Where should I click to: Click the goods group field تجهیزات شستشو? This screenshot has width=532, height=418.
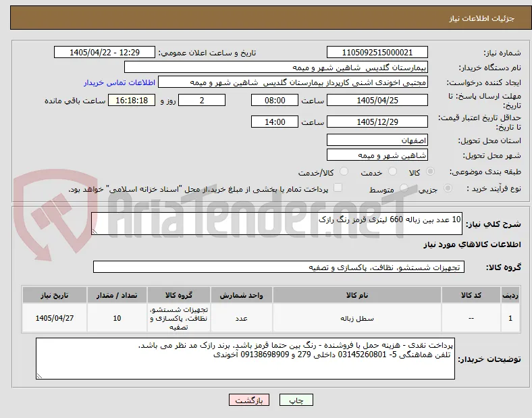click(x=279, y=267)
